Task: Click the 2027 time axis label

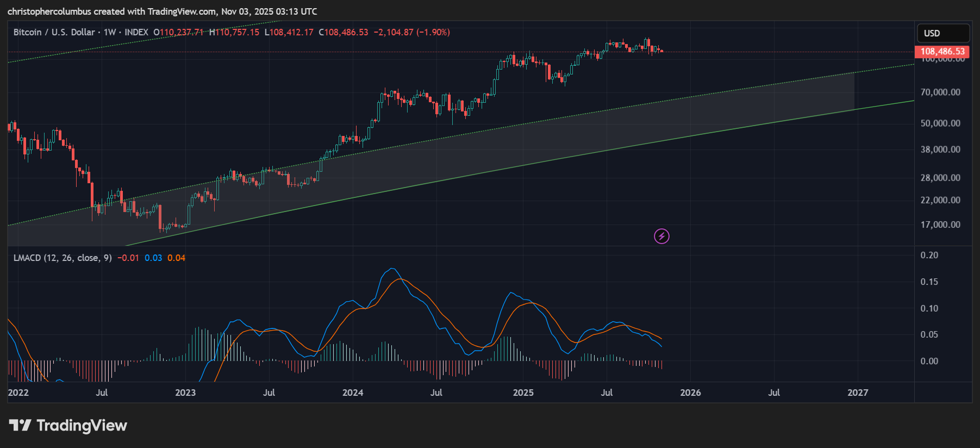Action: [x=858, y=393]
